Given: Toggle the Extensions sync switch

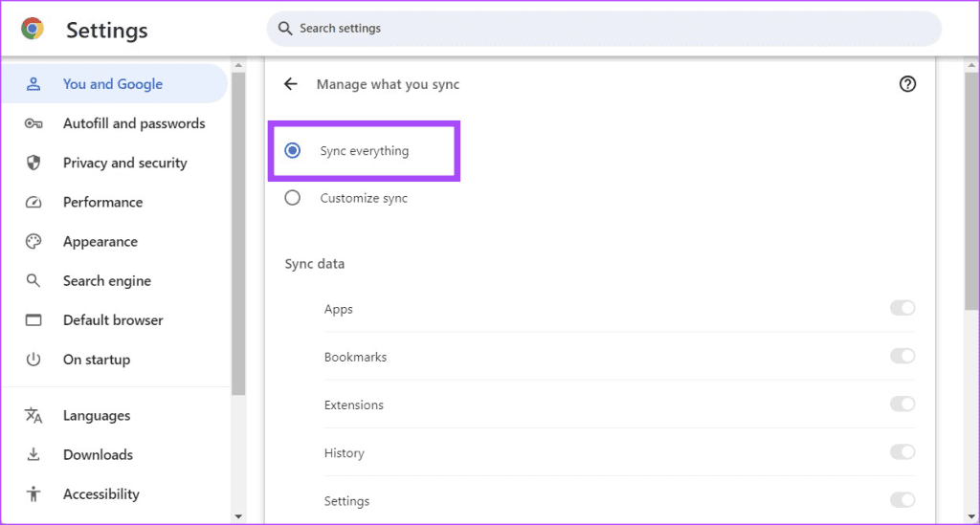Looking at the screenshot, I should click(x=902, y=404).
